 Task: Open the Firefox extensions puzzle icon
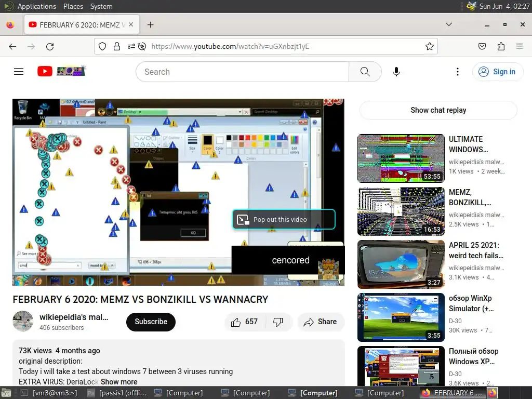[x=501, y=46]
